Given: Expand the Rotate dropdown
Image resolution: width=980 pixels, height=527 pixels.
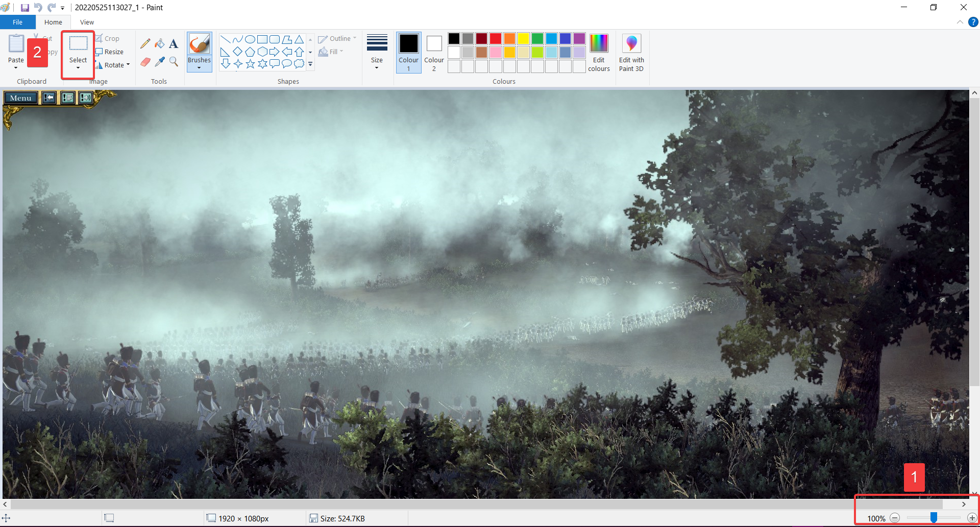Looking at the screenshot, I should click(x=128, y=65).
